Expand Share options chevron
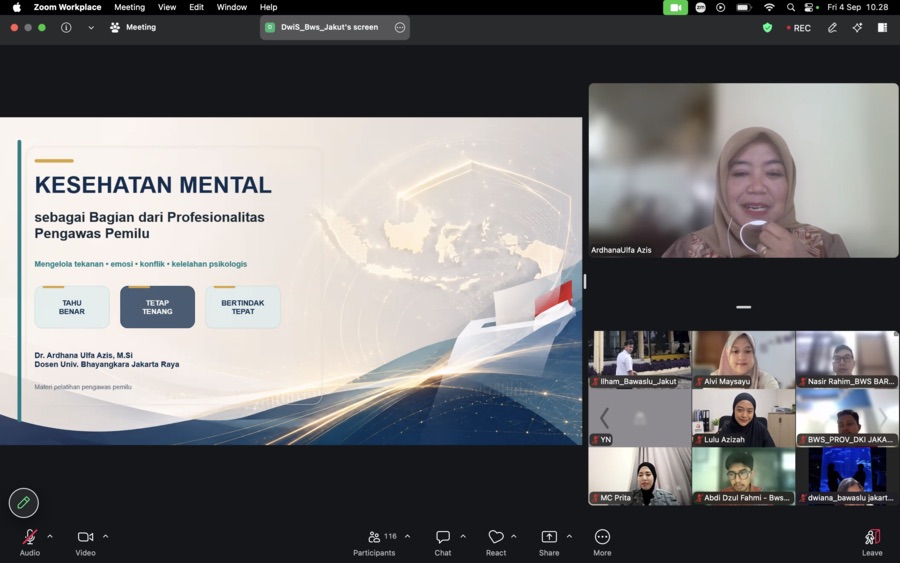Viewport: 900px width, 563px height. point(569,537)
